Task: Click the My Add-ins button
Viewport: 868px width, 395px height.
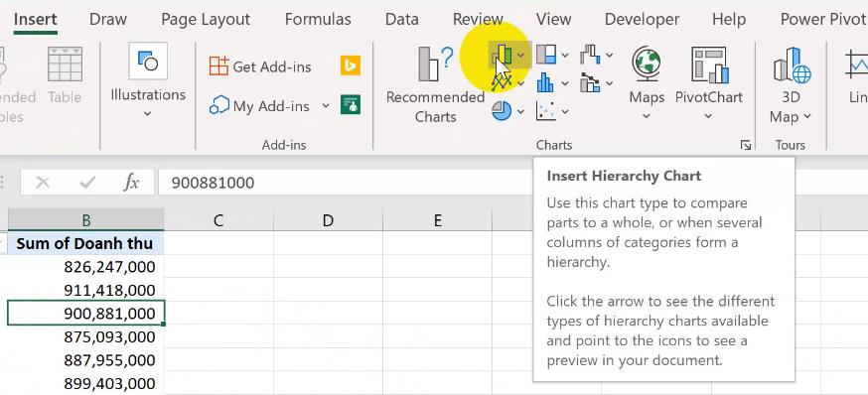Action: 259,105
